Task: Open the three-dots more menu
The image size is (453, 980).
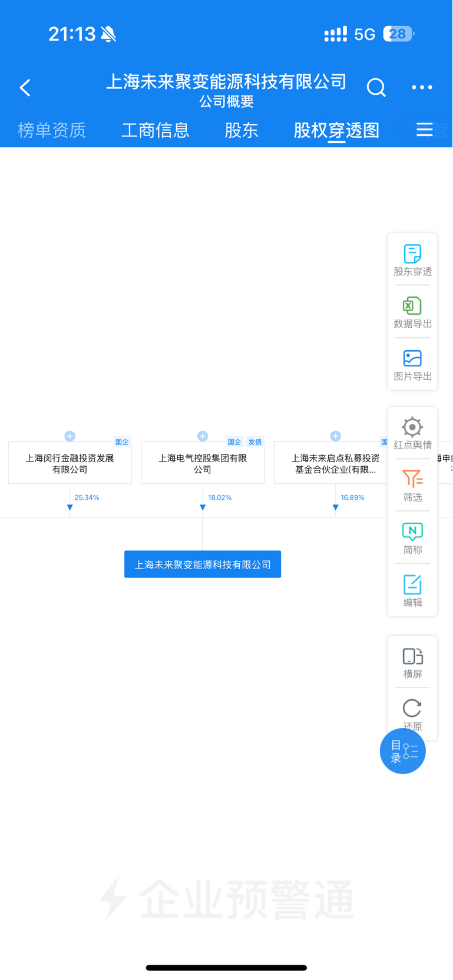Action: 422,87
